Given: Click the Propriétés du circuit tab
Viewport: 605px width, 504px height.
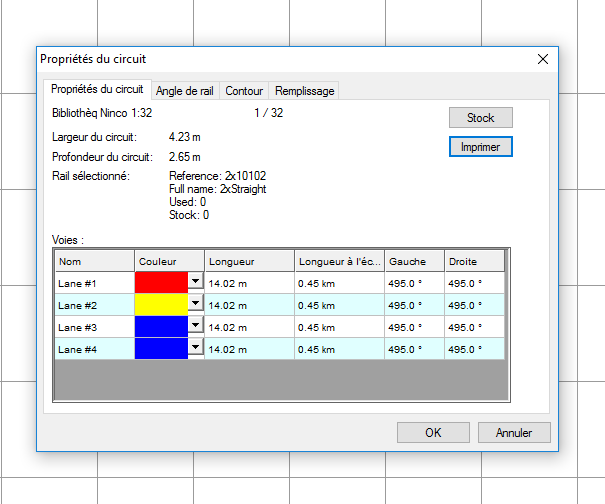Looking at the screenshot, I should 97,90.
